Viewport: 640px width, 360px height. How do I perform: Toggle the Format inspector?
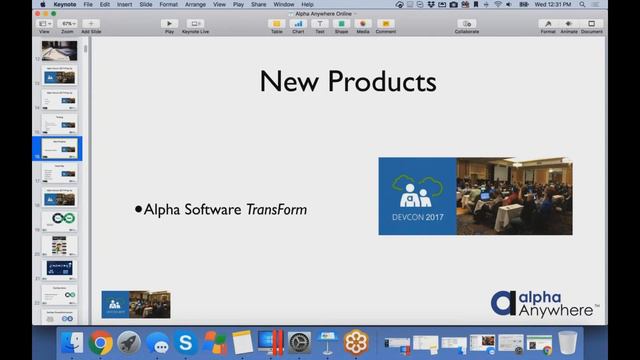(548, 24)
